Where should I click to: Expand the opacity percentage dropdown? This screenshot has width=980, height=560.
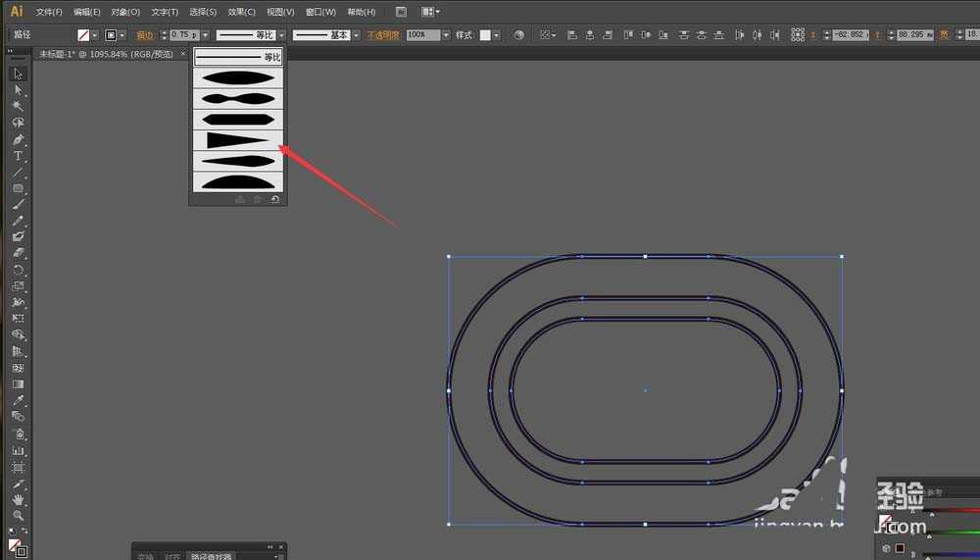click(446, 34)
